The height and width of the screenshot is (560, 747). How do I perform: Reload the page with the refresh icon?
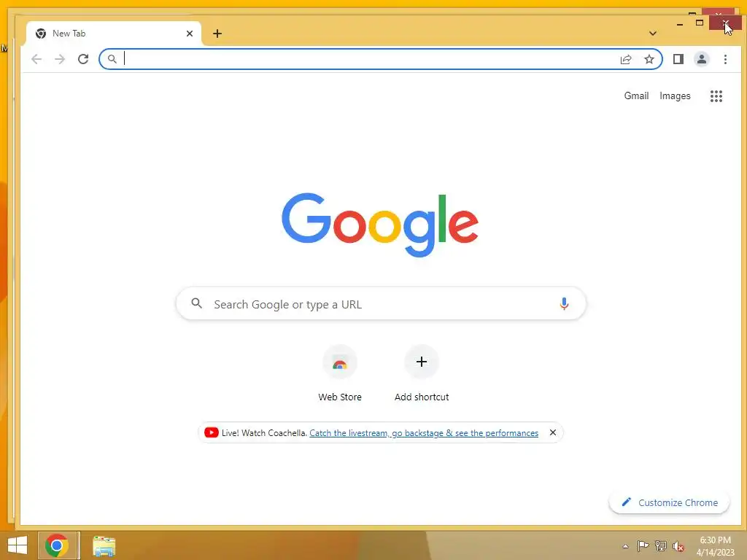point(83,59)
